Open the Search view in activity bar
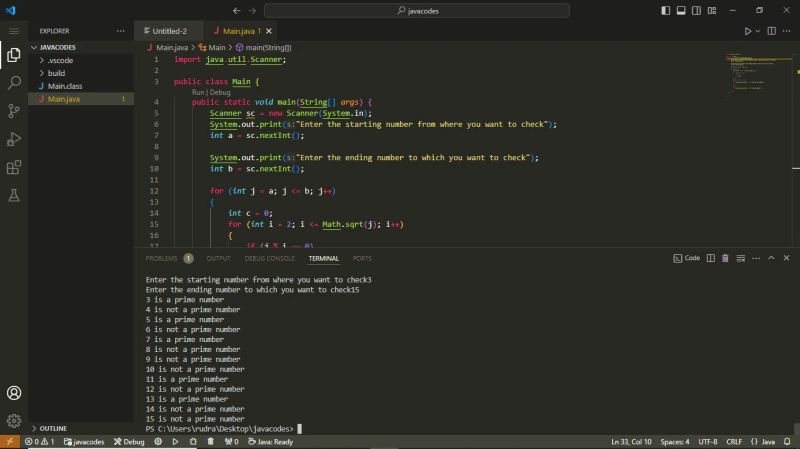 pyautogui.click(x=14, y=83)
